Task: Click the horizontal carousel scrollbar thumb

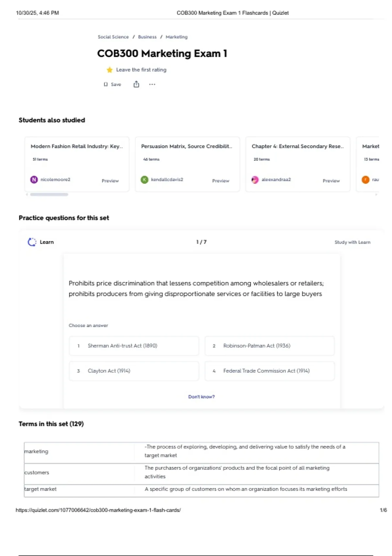Action: tap(49, 195)
